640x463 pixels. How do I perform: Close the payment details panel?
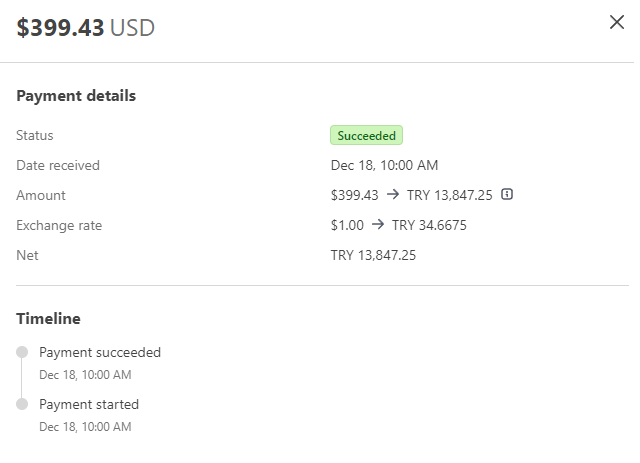(x=616, y=23)
